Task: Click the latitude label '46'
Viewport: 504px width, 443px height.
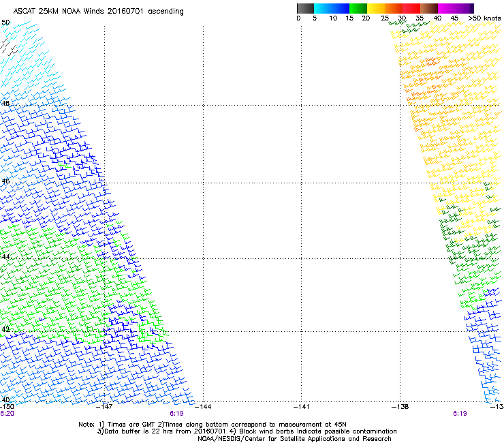Action: 5,181
